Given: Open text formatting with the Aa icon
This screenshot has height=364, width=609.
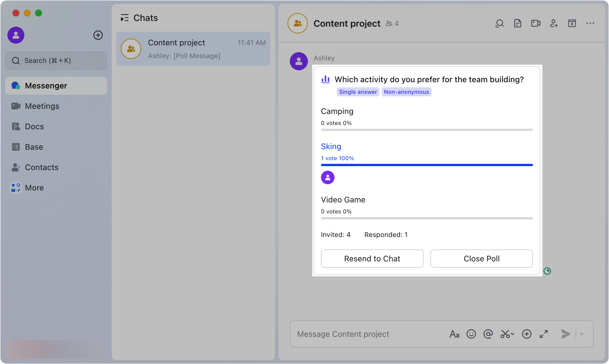Looking at the screenshot, I should (454, 334).
